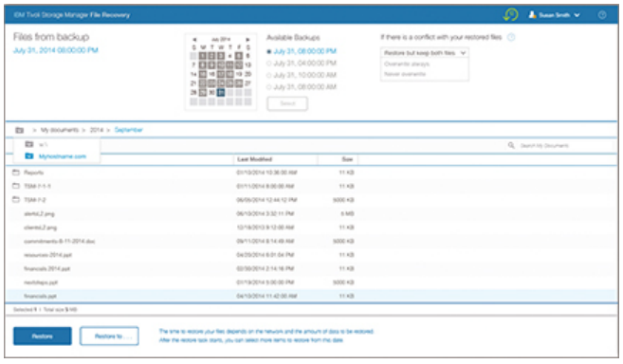Open the restore activity clock icon
The height and width of the screenshot is (364, 623).
coord(510,15)
